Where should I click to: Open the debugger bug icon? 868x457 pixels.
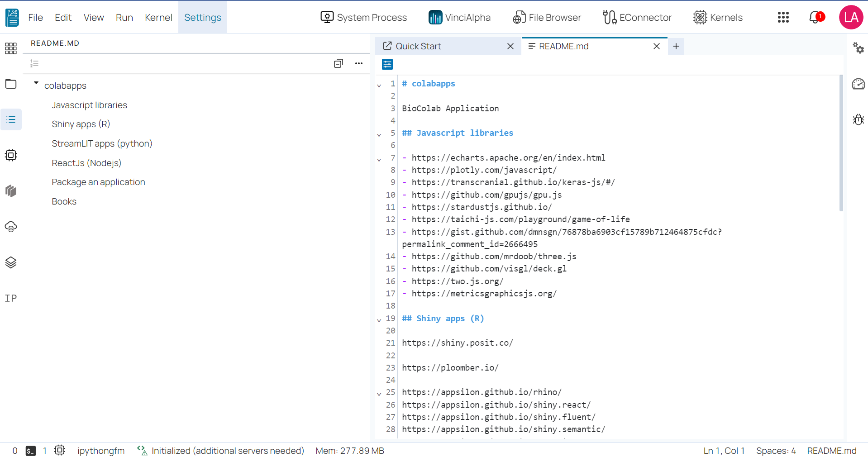click(x=858, y=119)
